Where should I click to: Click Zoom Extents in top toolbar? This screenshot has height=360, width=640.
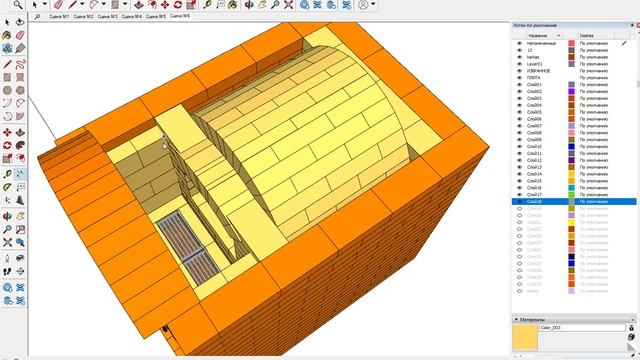click(289, 5)
